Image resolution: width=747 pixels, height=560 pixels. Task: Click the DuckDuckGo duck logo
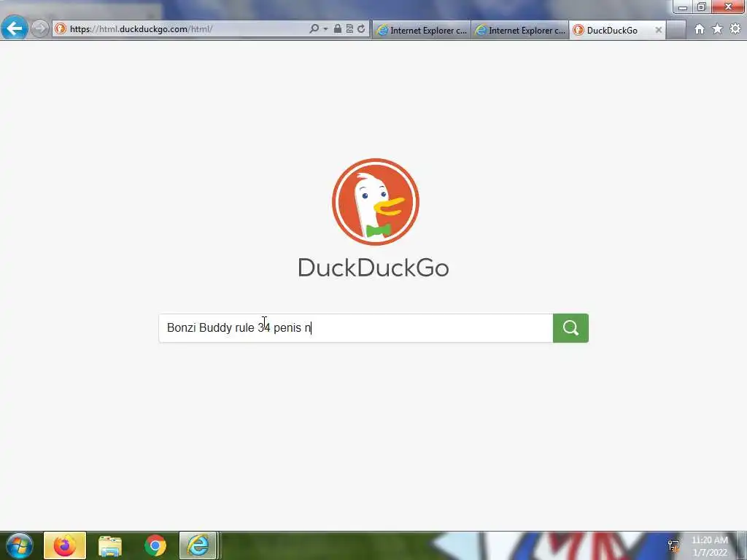pyautogui.click(x=376, y=202)
